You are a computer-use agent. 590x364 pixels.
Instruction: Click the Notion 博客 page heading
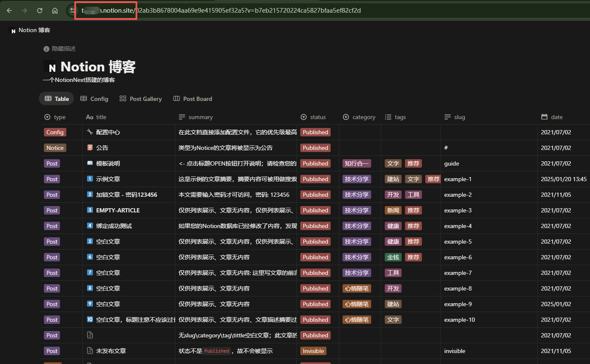(x=98, y=67)
